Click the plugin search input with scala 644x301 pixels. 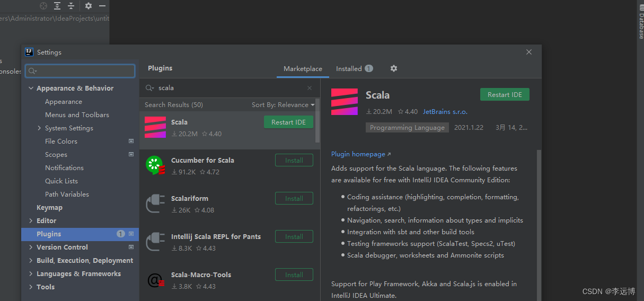tap(231, 88)
